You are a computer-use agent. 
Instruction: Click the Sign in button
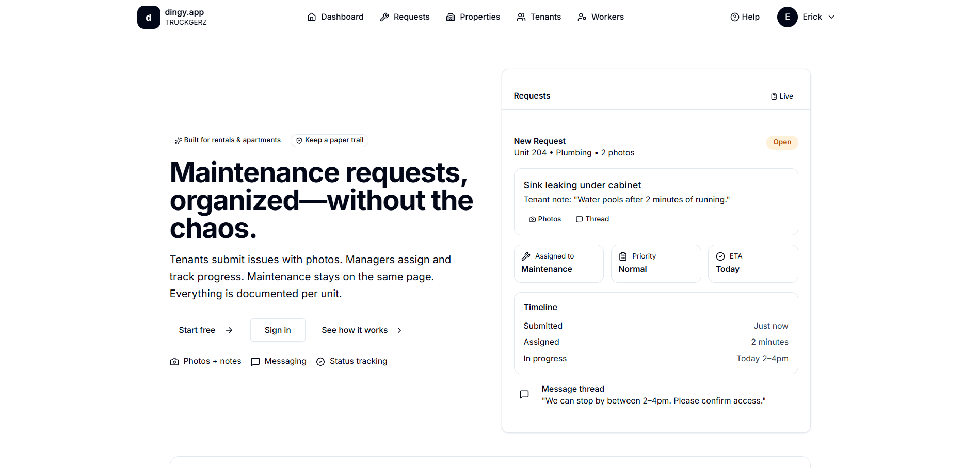point(277,330)
